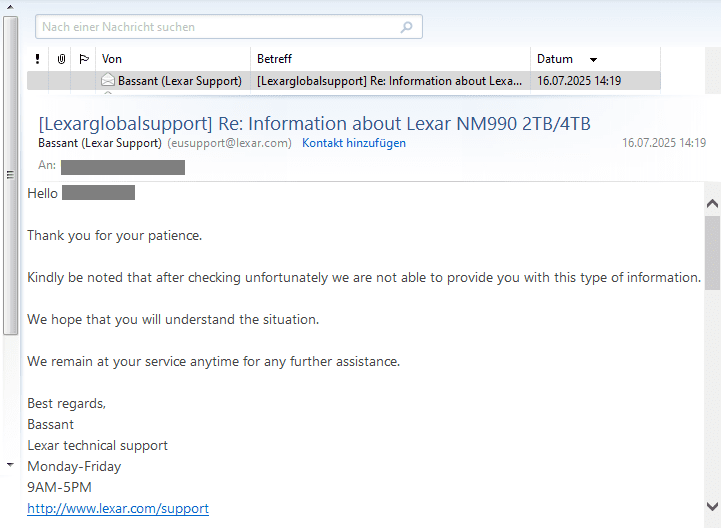Sort by importance exclamation column
This screenshot has width=721, height=528.
(37, 59)
